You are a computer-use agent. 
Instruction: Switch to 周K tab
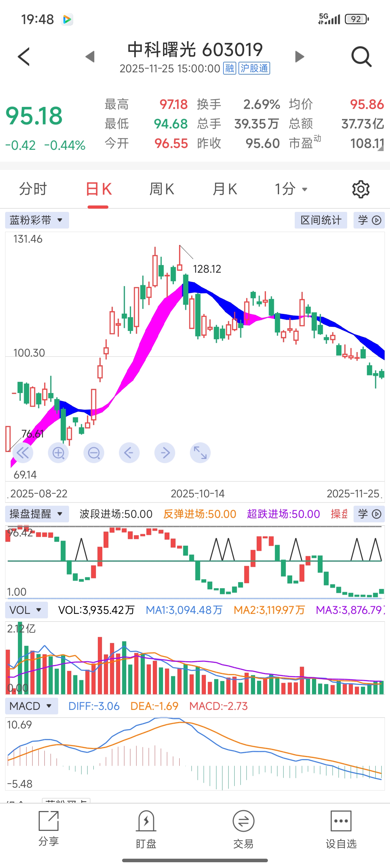coord(161,189)
